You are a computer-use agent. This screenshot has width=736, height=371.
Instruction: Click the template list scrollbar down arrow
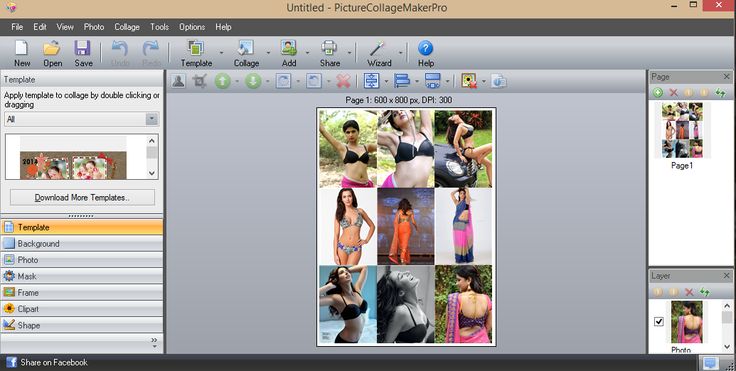point(152,173)
